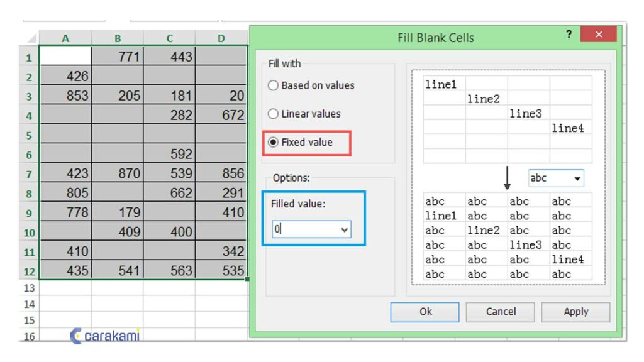
Task: Select the Based on values option
Action: pos(274,85)
